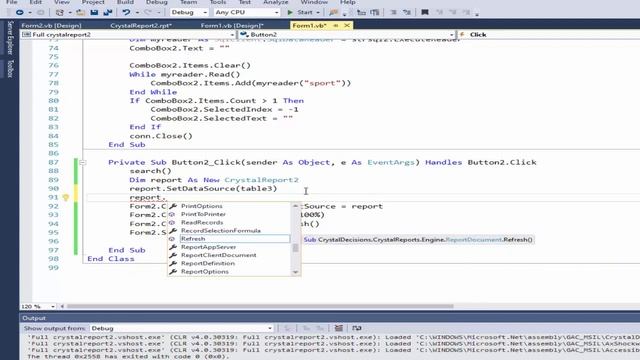640x360 pixels.
Task: Close the Form1.vb tab
Action: pos(347,25)
